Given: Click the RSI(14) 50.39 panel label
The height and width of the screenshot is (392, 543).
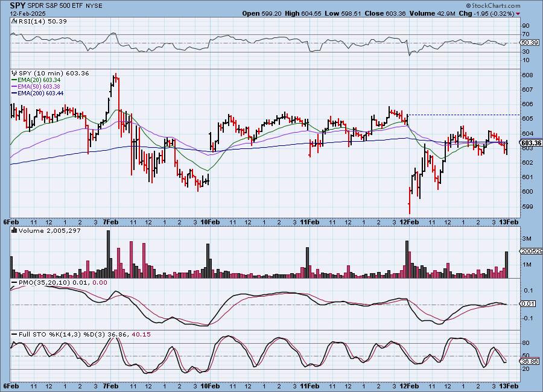Looking at the screenshot, I should [43, 21].
